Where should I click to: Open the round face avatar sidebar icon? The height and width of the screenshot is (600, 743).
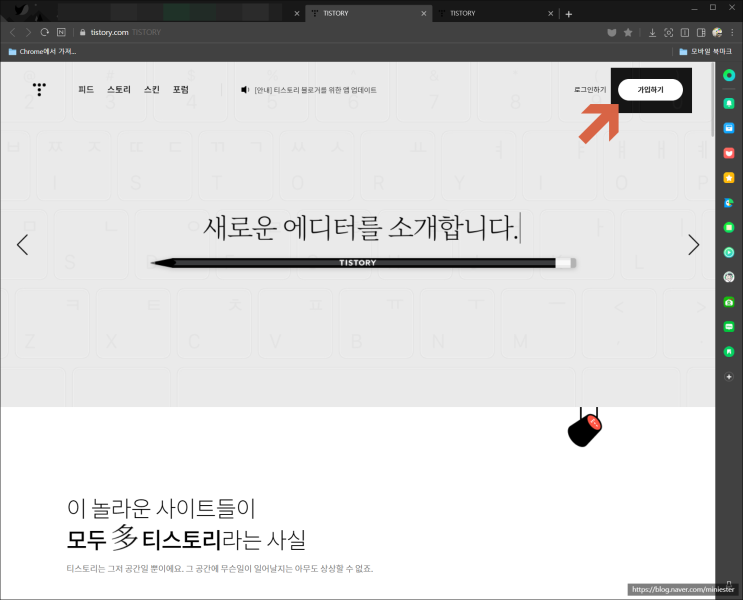(729, 277)
